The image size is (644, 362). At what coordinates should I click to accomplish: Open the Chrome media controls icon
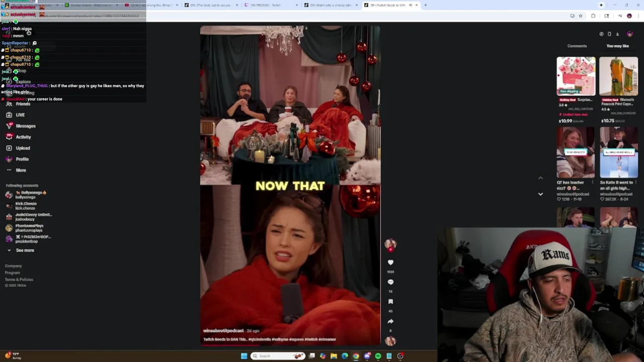click(x=620, y=16)
